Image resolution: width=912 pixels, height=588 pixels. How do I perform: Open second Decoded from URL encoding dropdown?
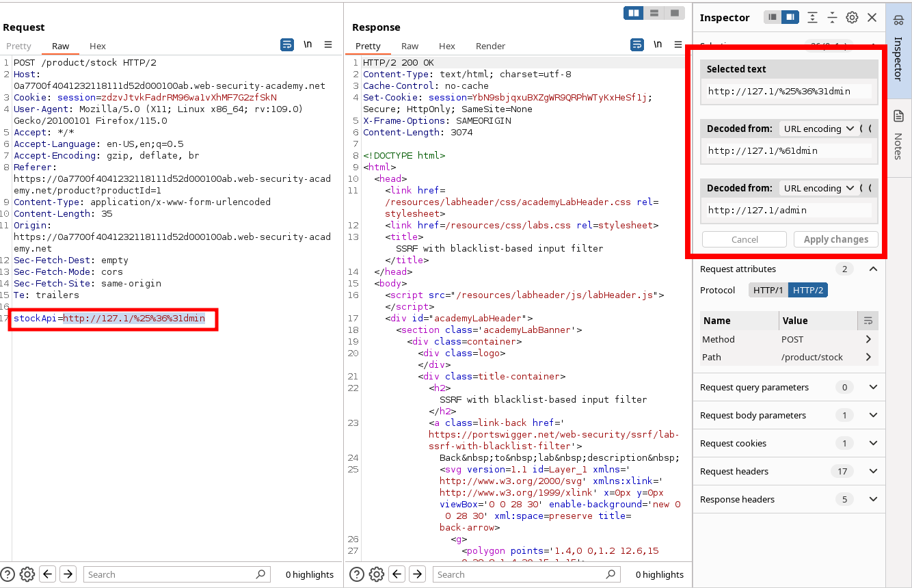tap(818, 188)
